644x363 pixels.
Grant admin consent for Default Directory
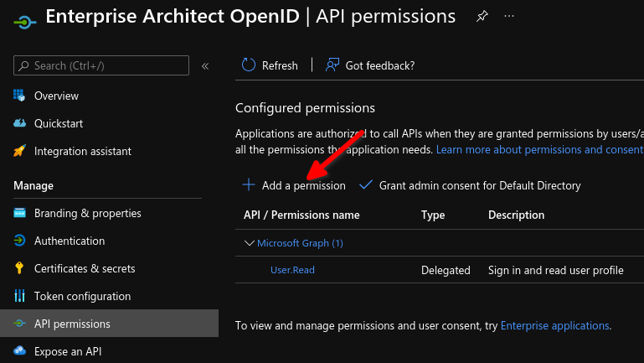480,186
